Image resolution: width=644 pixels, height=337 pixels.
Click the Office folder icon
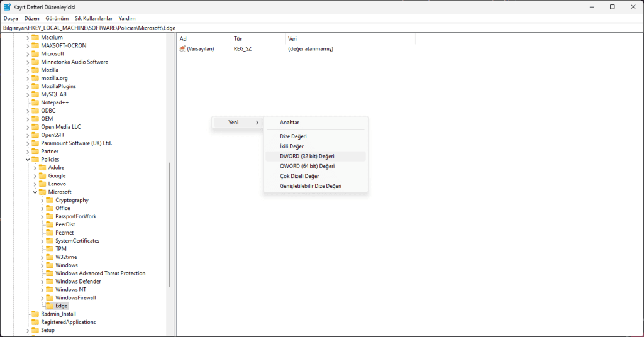pos(50,208)
